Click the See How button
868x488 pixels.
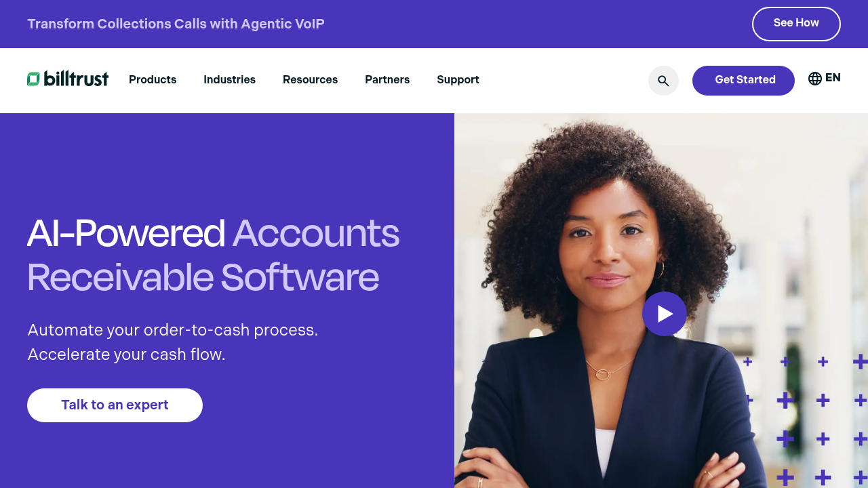coord(796,24)
